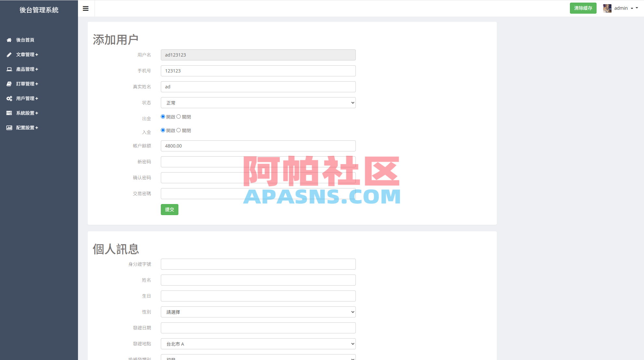The width and height of the screenshot is (644, 360).
Task: Click the 清除緩存 clear cache button
Action: tap(583, 8)
